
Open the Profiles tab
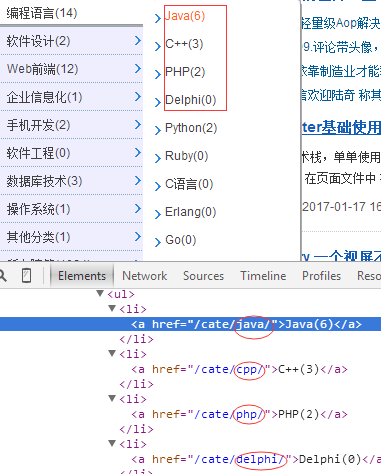(x=322, y=276)
